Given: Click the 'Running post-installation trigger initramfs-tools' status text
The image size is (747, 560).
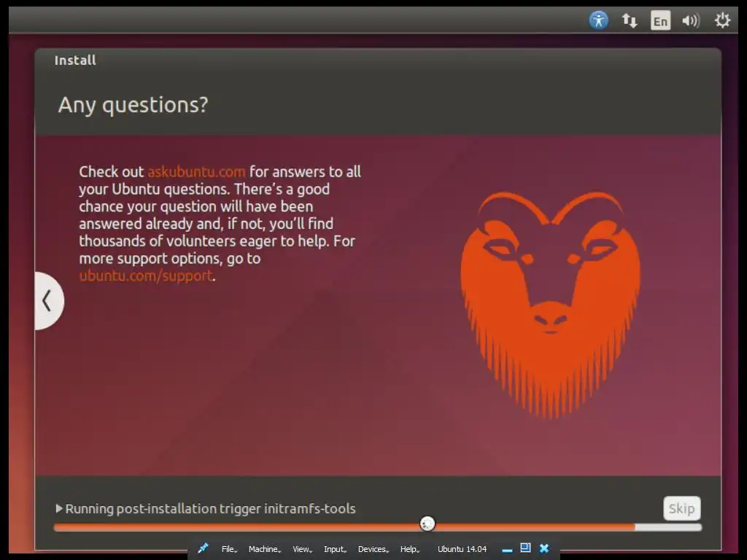Looking at the screenshot, I should [210, 508].
